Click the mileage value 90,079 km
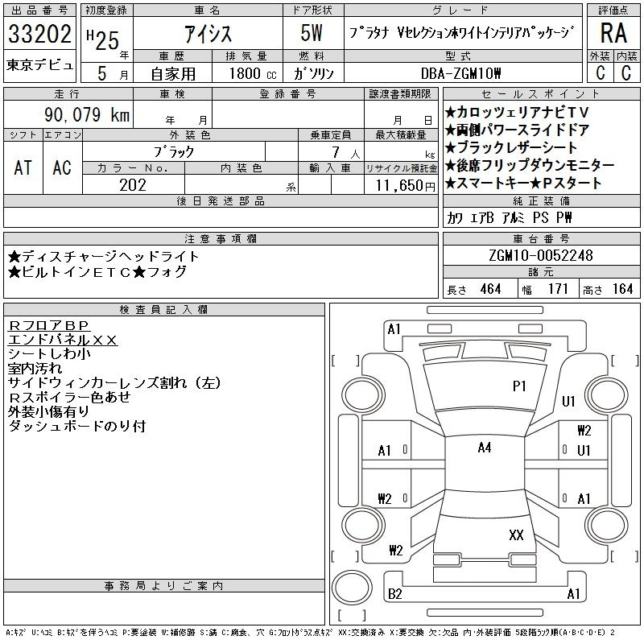Image resolution: width=644 pixels, height=644 pixels. click(87, 114)
